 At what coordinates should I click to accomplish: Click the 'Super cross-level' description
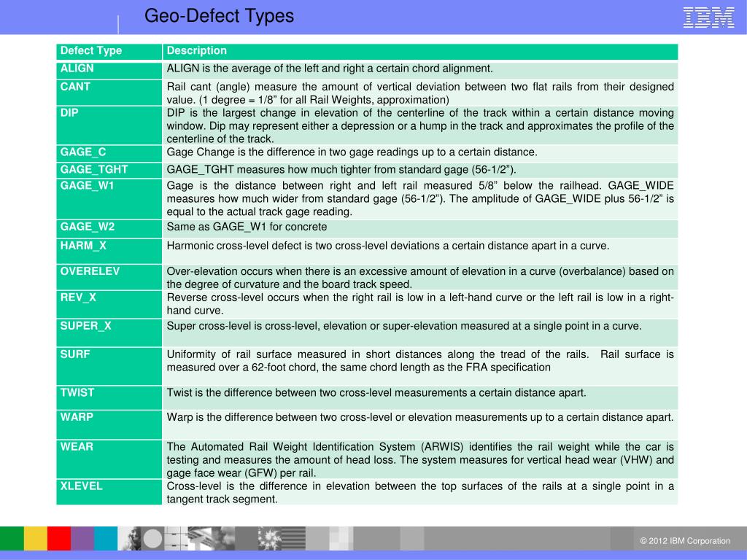[x=404, y=326]
